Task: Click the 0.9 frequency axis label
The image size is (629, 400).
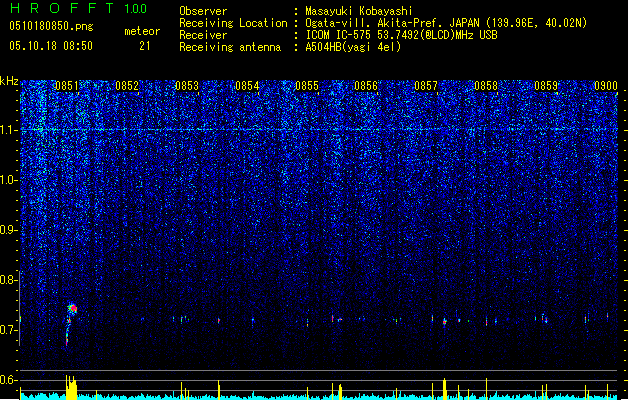Action: tap(8, 230)
